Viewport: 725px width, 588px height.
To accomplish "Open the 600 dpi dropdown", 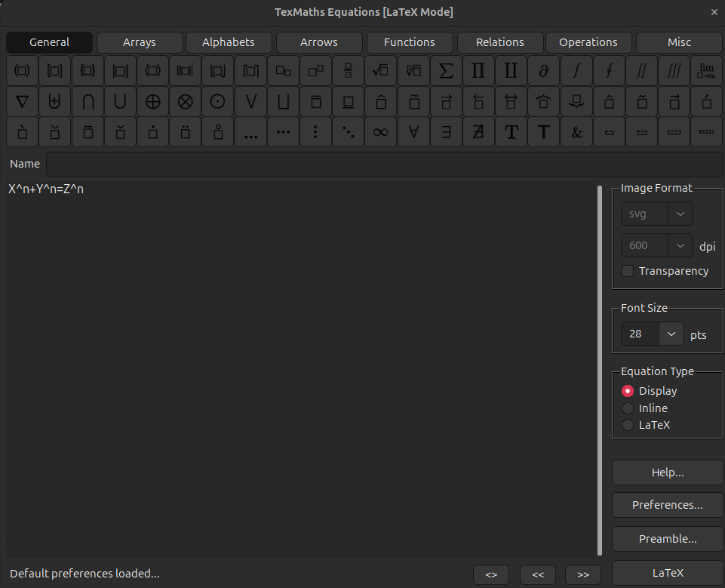I will point(680,245).
